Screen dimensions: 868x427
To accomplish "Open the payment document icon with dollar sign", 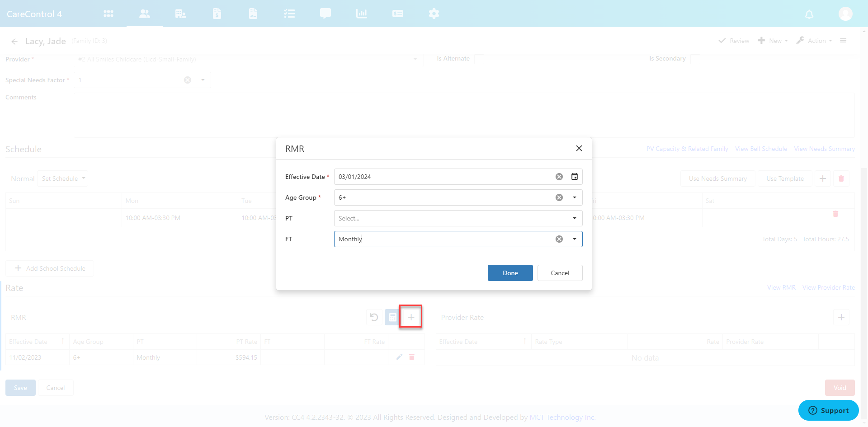I will coord(217,14).
